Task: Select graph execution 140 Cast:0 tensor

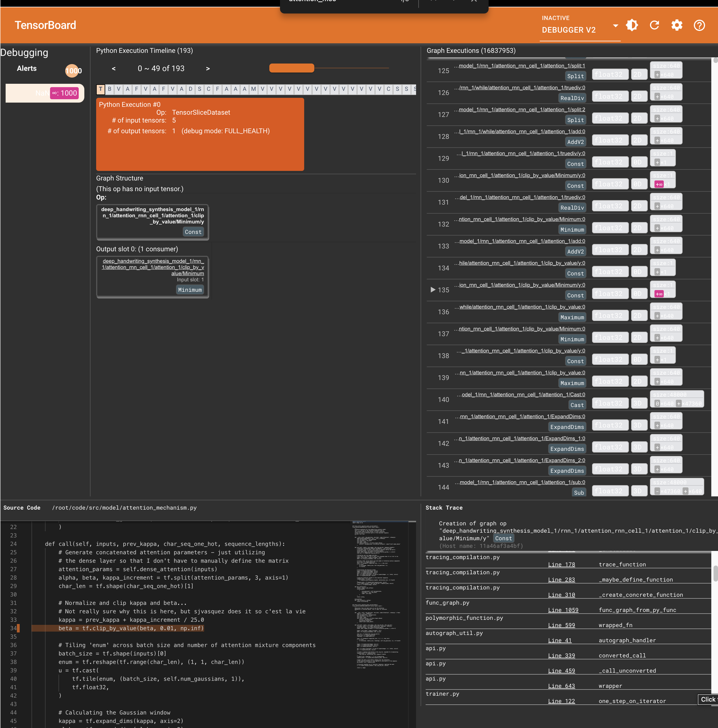Action: (x=523, y=395)
